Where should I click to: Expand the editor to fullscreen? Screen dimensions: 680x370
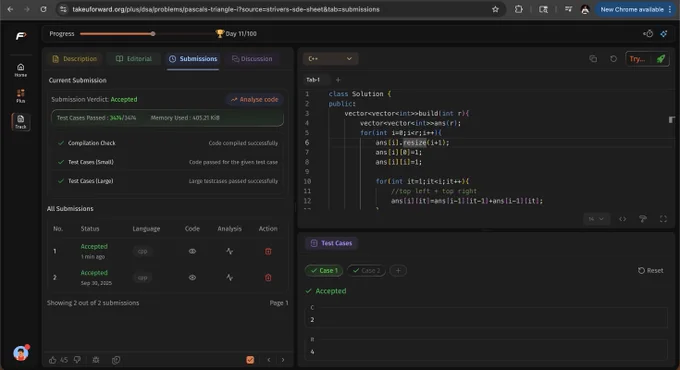[663, 219]
